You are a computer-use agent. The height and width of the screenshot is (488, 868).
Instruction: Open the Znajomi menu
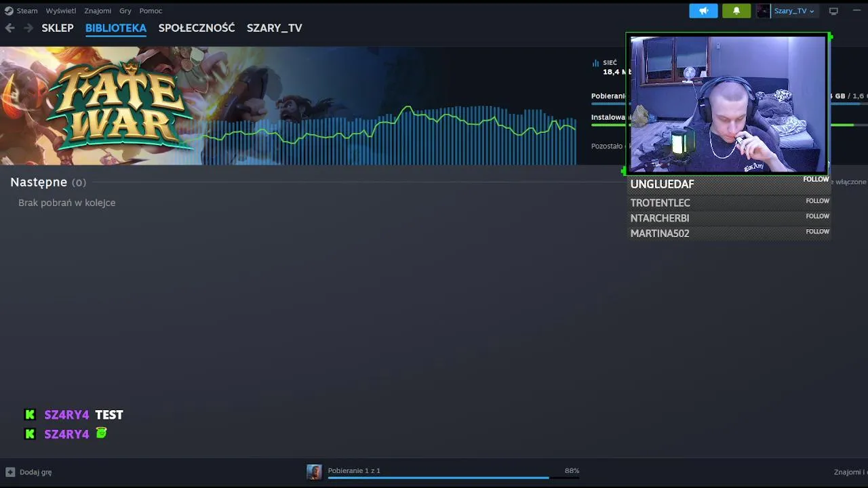pyautogui.click(x=98, y=11)
